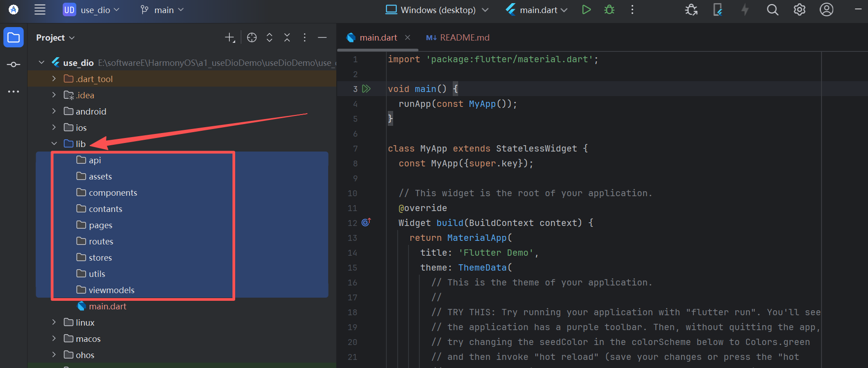868x368 pixels.
Task: Click the 'Flutter Demo' title string
Action: [x=496, y=253]
